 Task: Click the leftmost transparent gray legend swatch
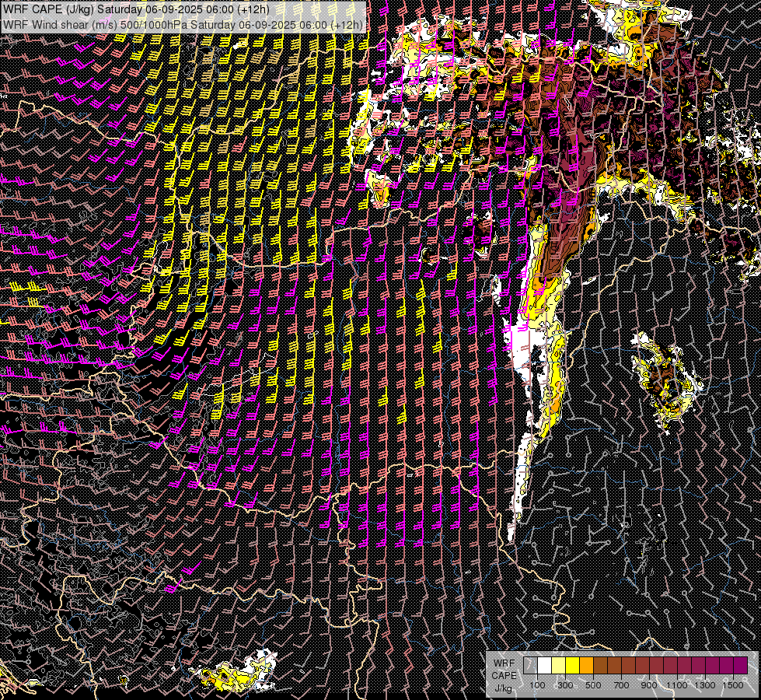tap(530, 665)
